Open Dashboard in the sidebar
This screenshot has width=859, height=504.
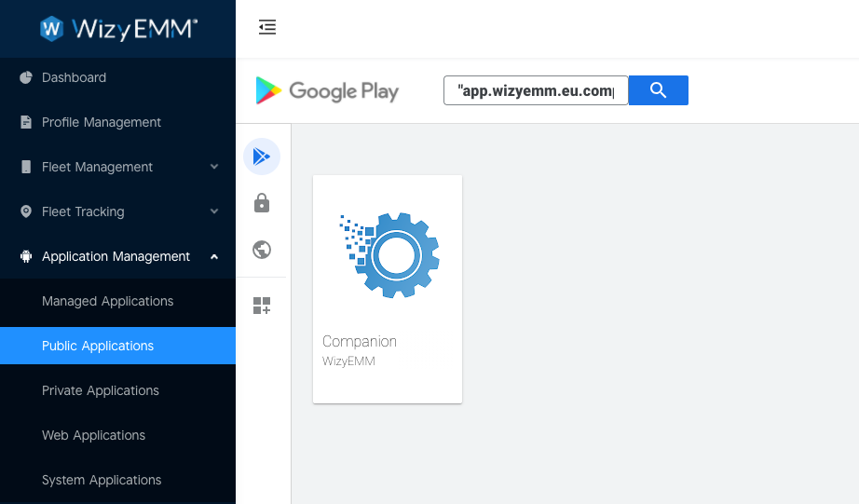point(117,78)
